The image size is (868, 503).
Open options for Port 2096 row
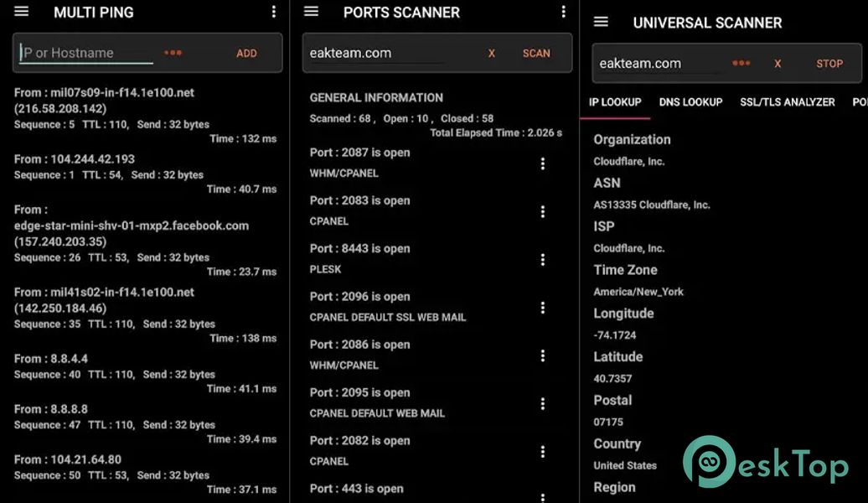click(x=543, y=308)
